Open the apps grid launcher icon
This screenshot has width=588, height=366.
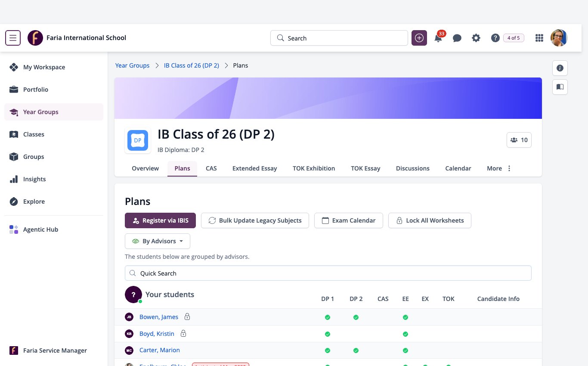pos(539,38)
